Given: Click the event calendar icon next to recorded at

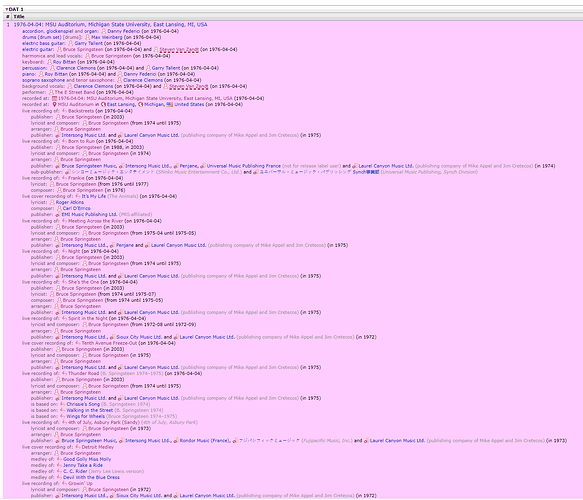Looking at the screenshot, I should (x=54, y=99).
